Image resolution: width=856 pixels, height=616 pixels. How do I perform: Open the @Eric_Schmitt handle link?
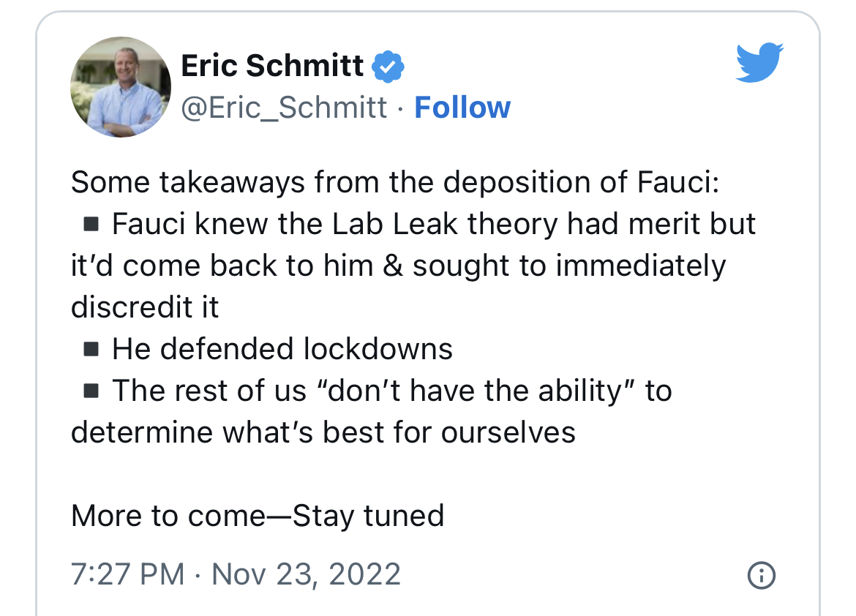(x=284, y=107)
